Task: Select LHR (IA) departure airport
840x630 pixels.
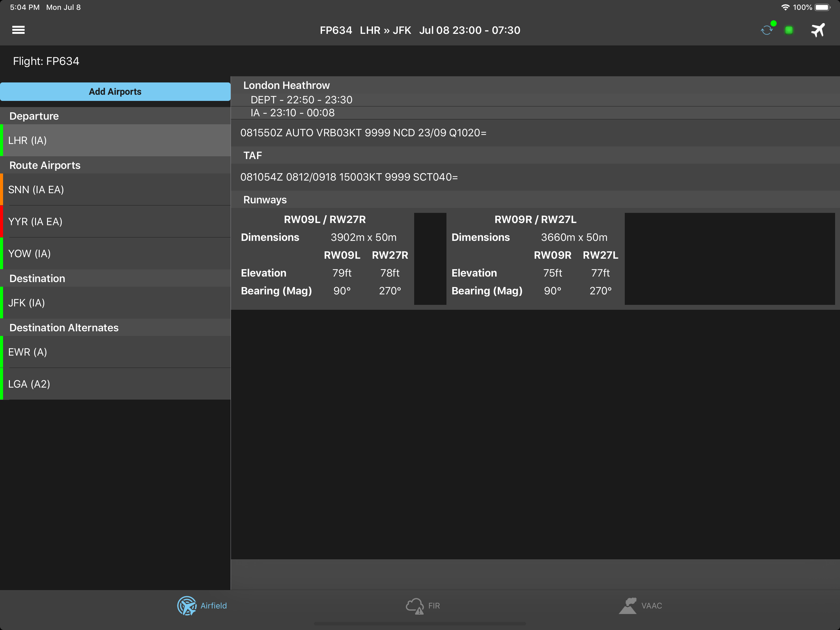Action: (115, 140)
